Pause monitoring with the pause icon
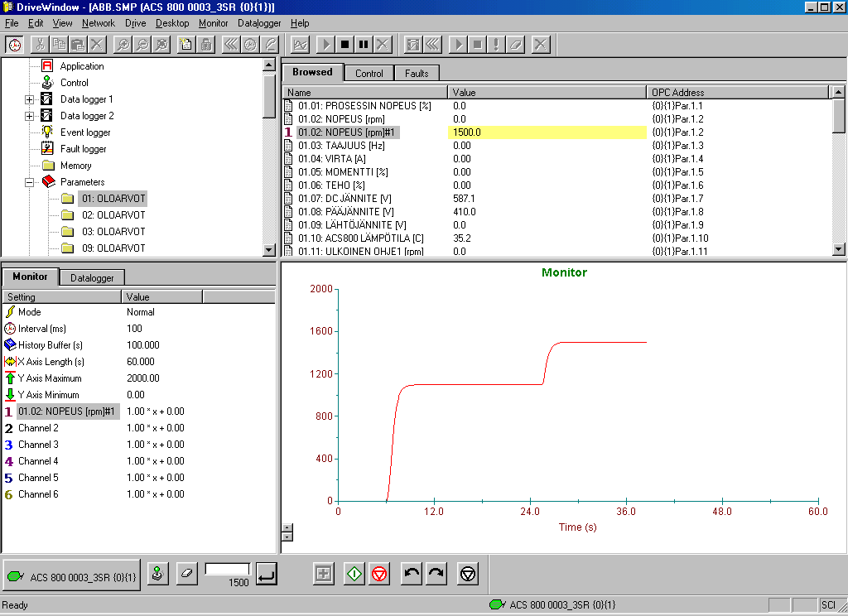 click(x=364, y=45)
